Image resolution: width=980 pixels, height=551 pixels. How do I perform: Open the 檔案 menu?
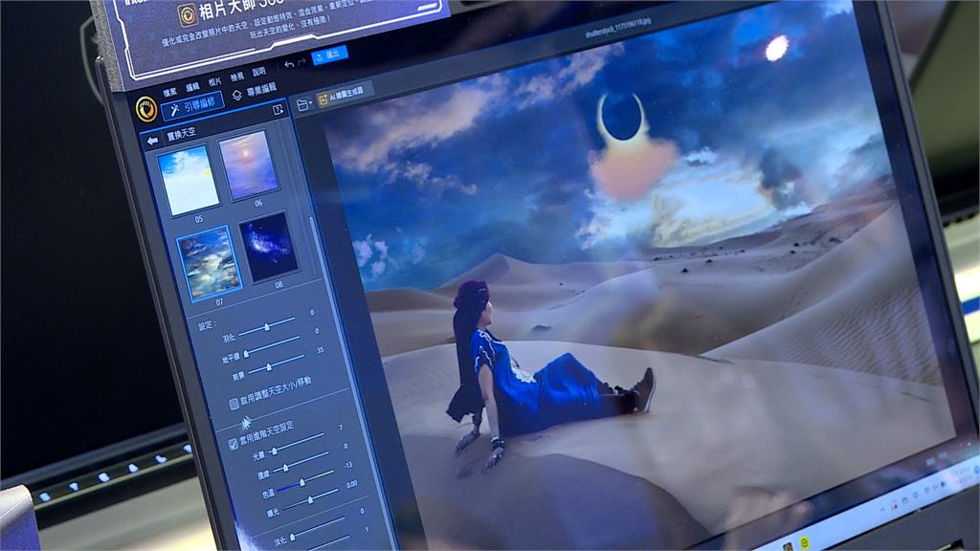pyautogui.click(x=170, y=93)
